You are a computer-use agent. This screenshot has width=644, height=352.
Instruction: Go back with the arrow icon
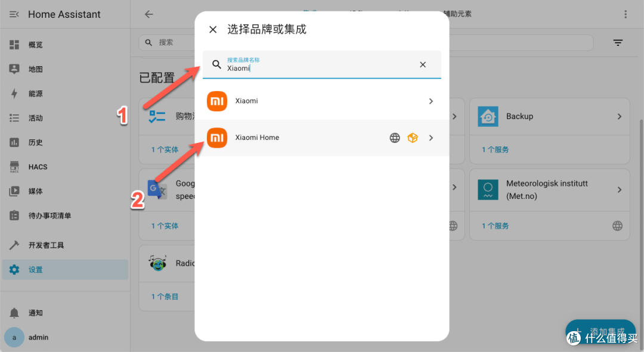(148, 14)
